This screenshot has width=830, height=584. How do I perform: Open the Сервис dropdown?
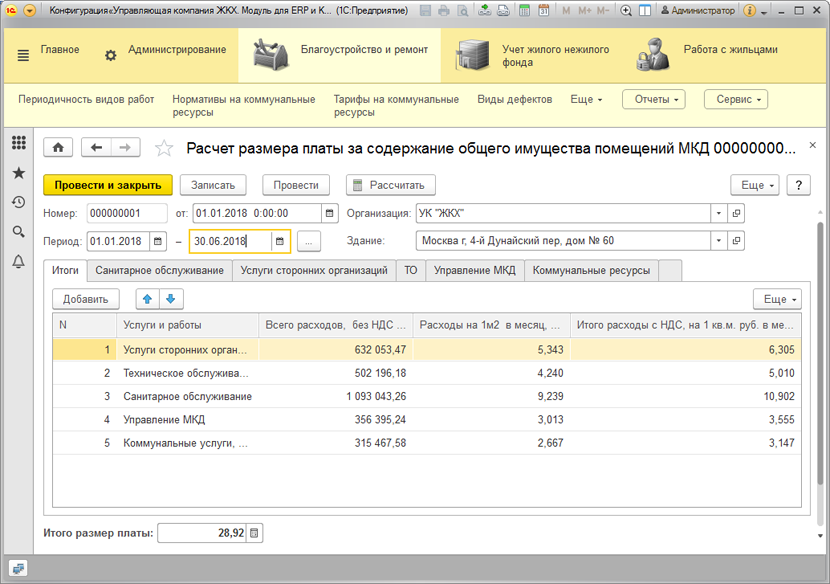click(x=736, y=100)
